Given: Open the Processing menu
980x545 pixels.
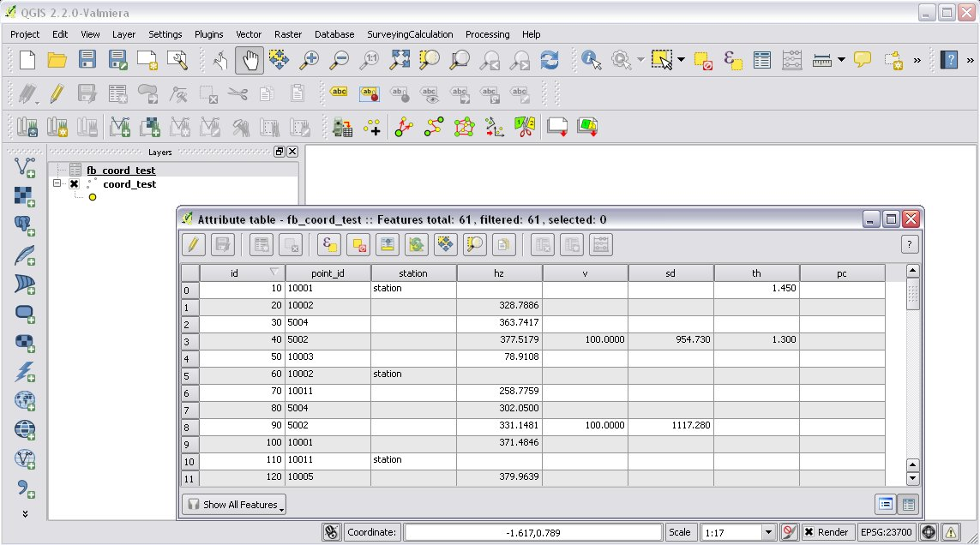Looking at the screenshot, I should click(487, 34).
